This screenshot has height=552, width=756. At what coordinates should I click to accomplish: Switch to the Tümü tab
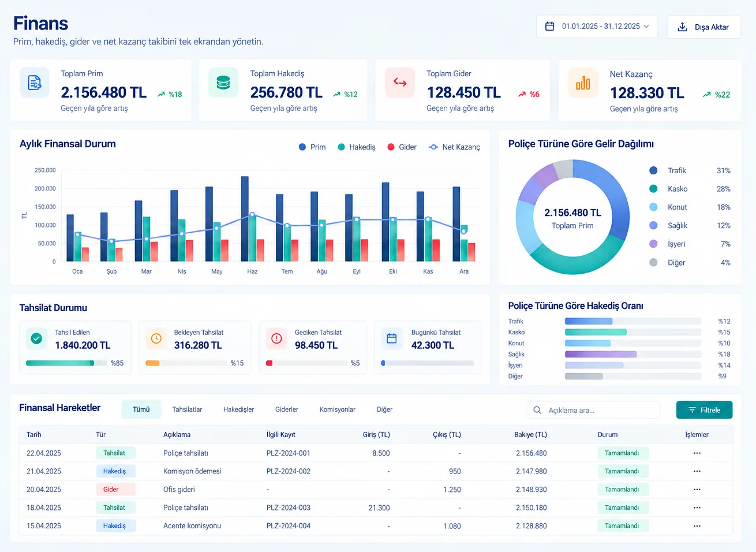141,409
